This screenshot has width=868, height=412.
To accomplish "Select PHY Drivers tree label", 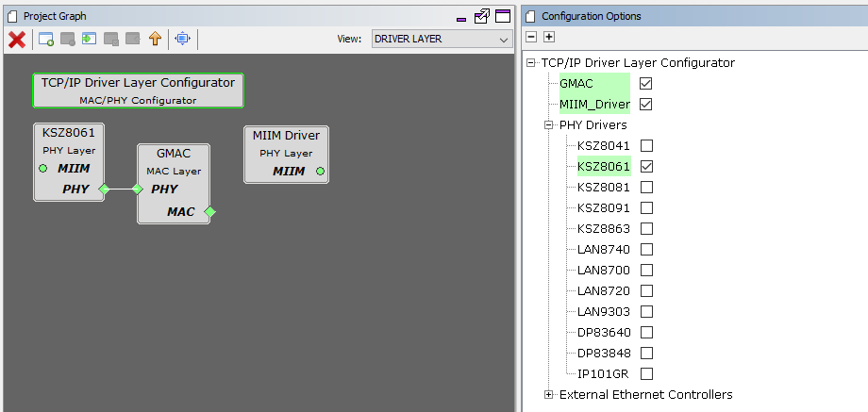I will [593, 125].
